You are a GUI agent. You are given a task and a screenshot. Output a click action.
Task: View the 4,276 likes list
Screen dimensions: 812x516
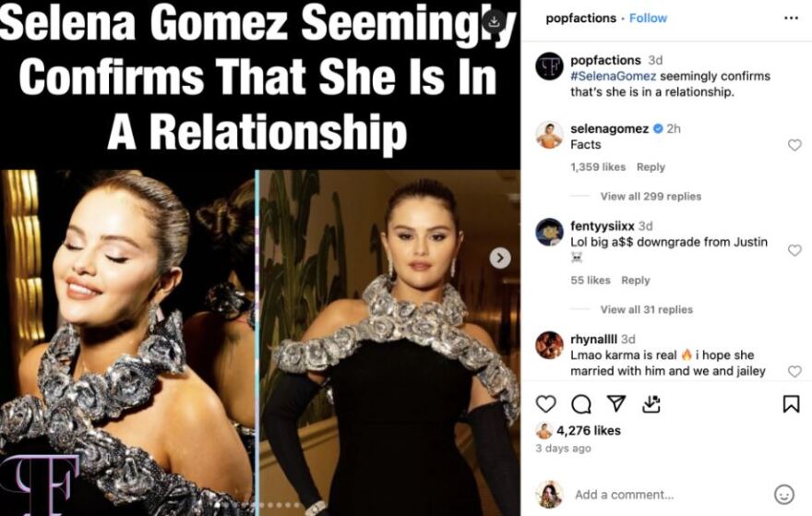pyautogui.click(x=588, y=430)
